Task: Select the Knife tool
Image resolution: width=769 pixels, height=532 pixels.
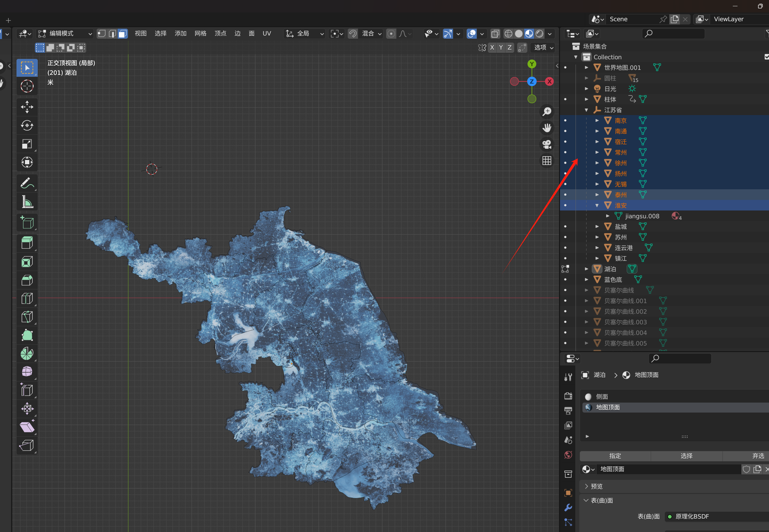Action: [27, 317]
